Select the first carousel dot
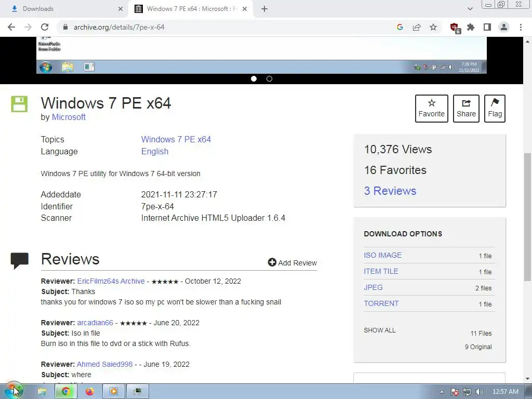 click(x=254, y=79)
